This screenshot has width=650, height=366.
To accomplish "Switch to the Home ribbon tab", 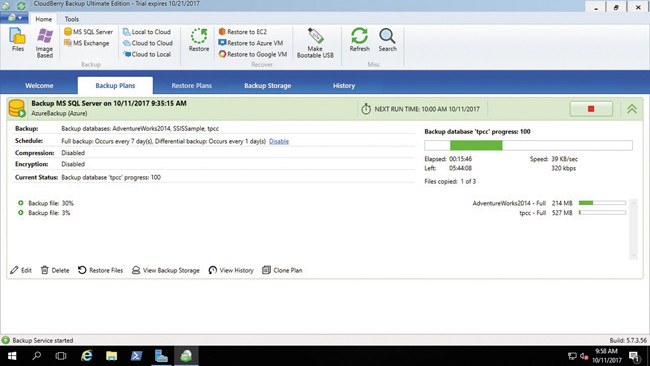I will click(x=44, y=19).
